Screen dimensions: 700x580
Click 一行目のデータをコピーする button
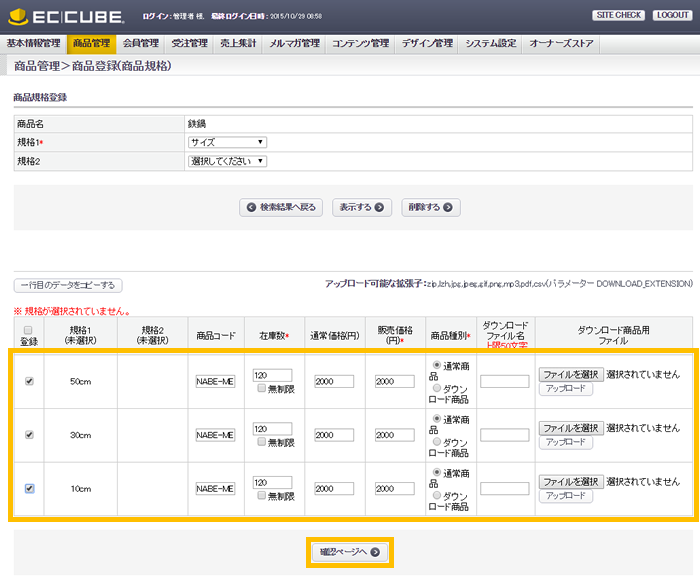point(68,286)
